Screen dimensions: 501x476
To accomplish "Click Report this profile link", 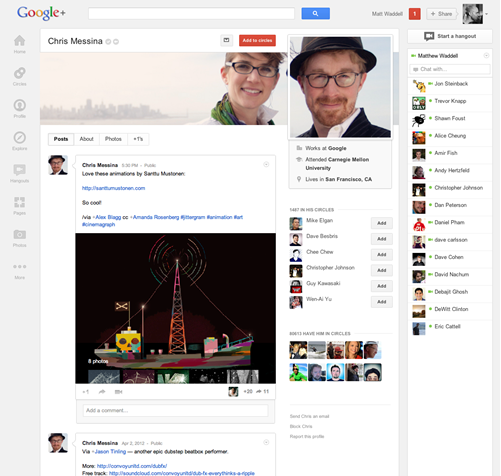I will pos(307,436).
